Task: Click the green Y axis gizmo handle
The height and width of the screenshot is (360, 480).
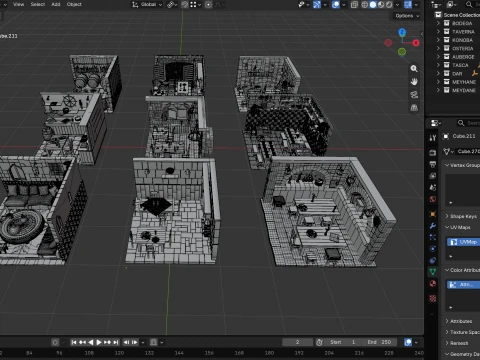Action: pyautogui.click(x=402, y=52)
